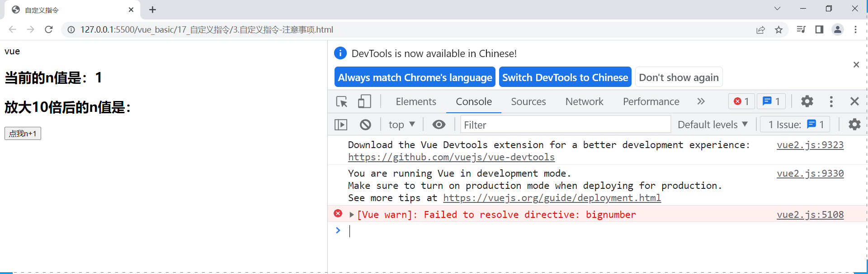Screen dimensions: 868x274
Task: Expand the Vue warn error message
Action: 352,215
